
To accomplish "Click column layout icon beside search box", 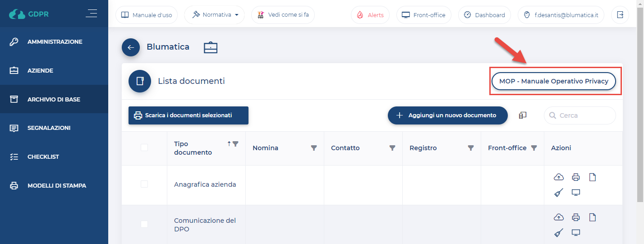I will [x=523, y=115].
